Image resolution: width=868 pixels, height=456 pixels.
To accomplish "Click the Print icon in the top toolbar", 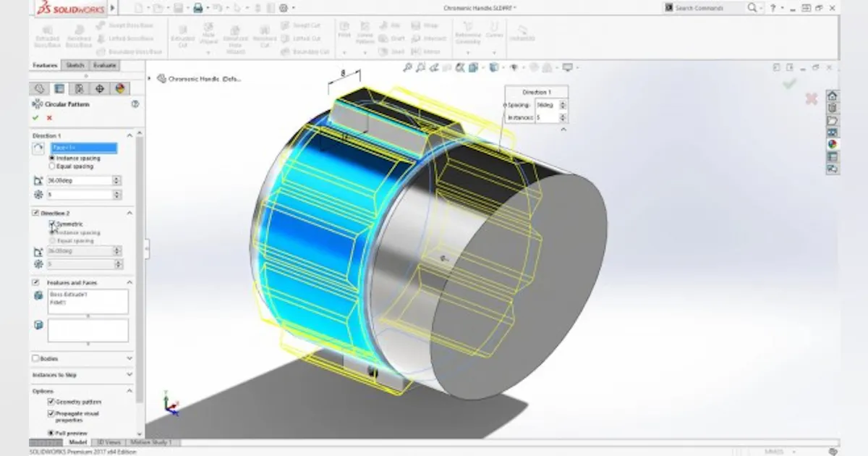I will pyautogui.click(x=197, y=8).
